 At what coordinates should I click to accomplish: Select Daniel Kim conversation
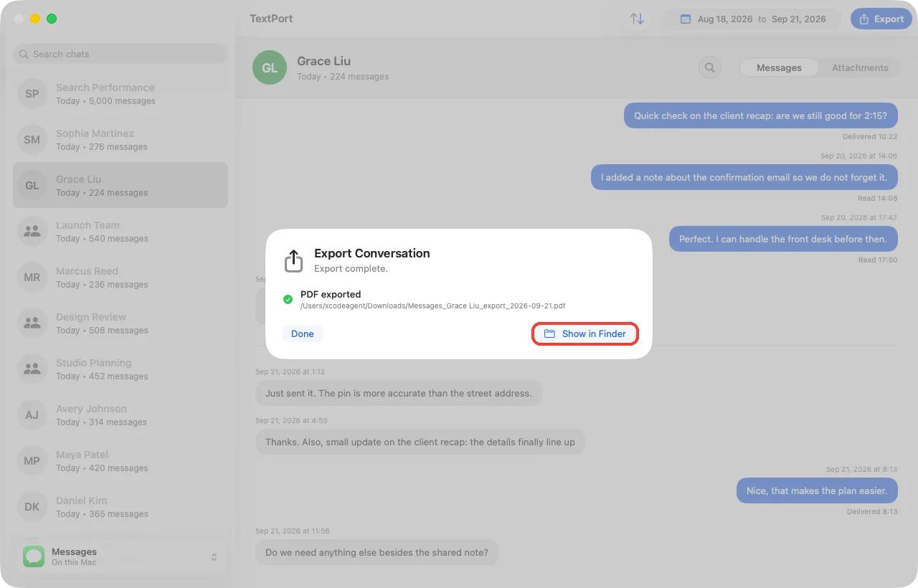(x=120, y=506)
